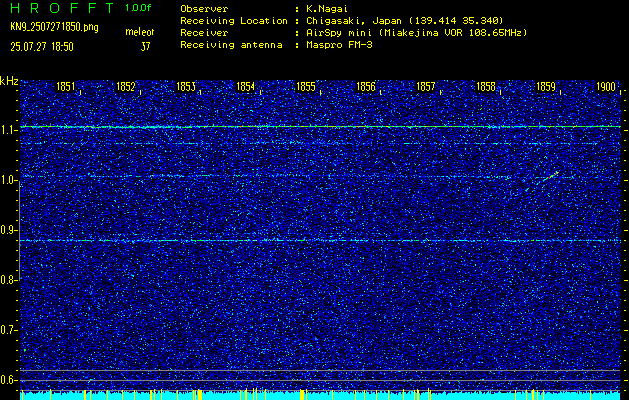Click the meteor label in the header

140,32
